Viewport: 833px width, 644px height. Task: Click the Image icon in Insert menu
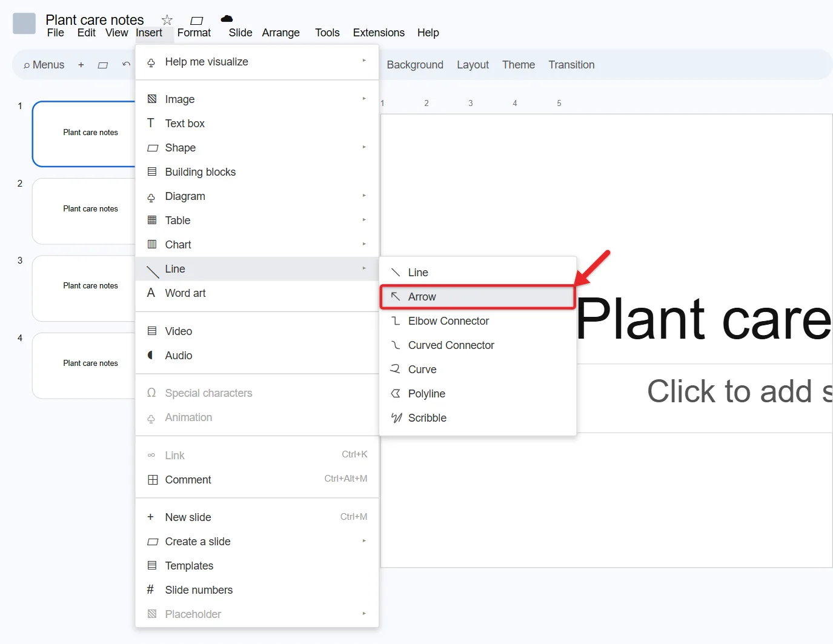pos(152,99)
